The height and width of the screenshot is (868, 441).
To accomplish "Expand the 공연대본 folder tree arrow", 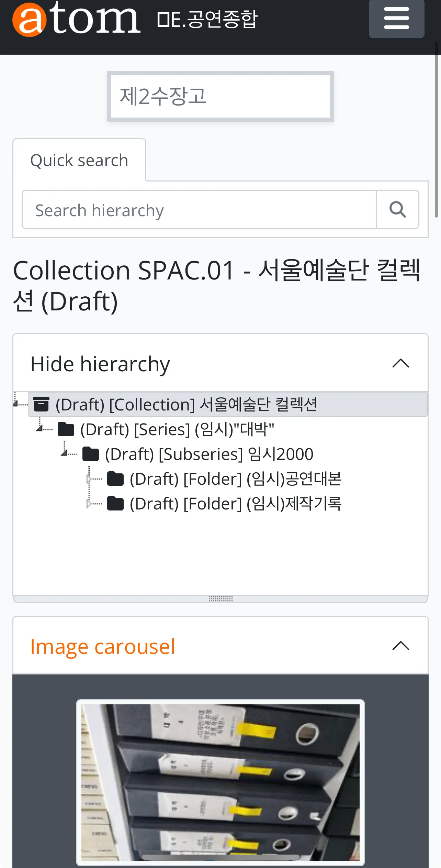I will [89, 479].
